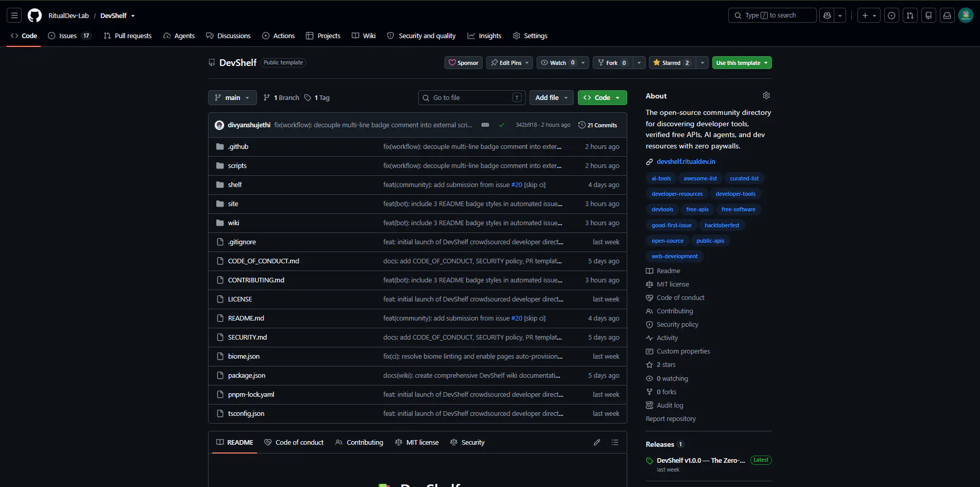Open CONTRIBUTING.md file
The image size is (980, 487).
coord(256,280)
